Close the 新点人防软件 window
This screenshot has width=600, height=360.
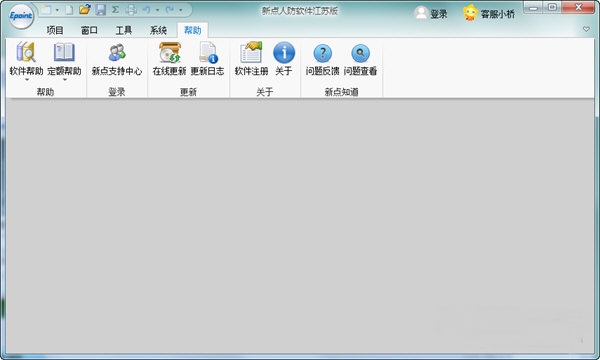(x=579, y=7)
